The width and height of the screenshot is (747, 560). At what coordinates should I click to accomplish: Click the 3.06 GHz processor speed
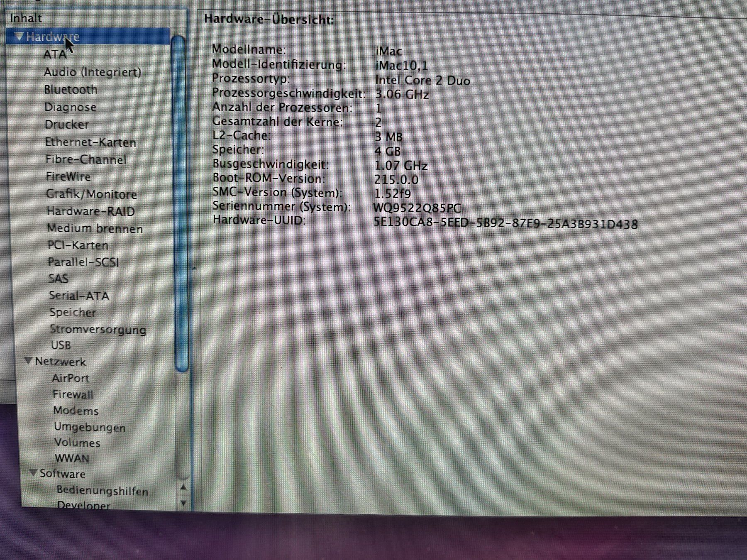tap(402, 94)
